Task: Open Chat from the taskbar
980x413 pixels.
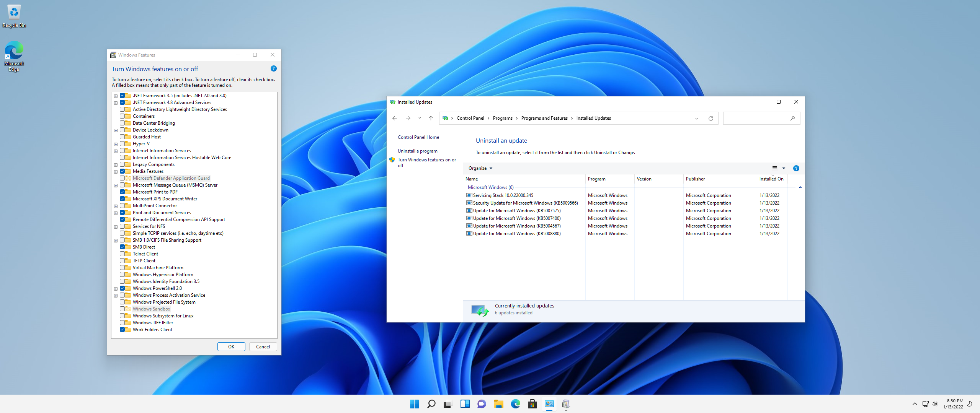Action: [482, 404]
